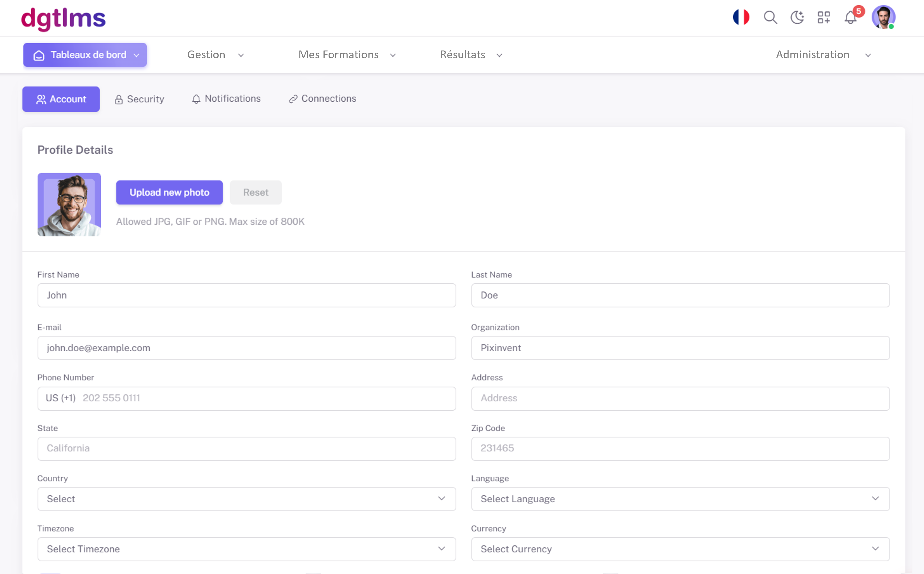Click the E-mail label
Image resolution: width=924 pixels, height=574 pixels.
[x=49, y=328]
